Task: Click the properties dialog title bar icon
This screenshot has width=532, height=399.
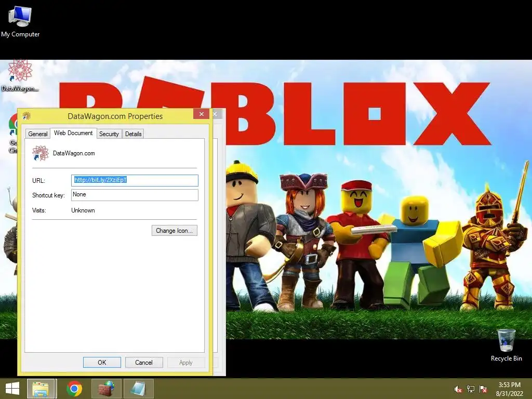Action: [x=26, y=116]
